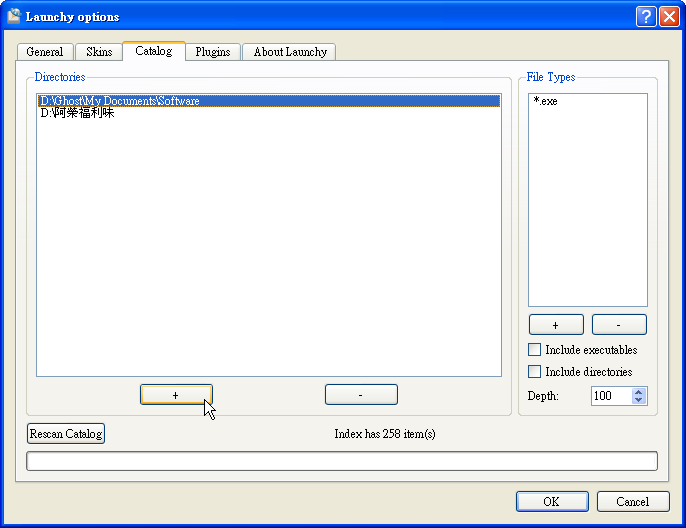
Task: Click the catalog scan progress bar
Action: [x=342, y=461]
